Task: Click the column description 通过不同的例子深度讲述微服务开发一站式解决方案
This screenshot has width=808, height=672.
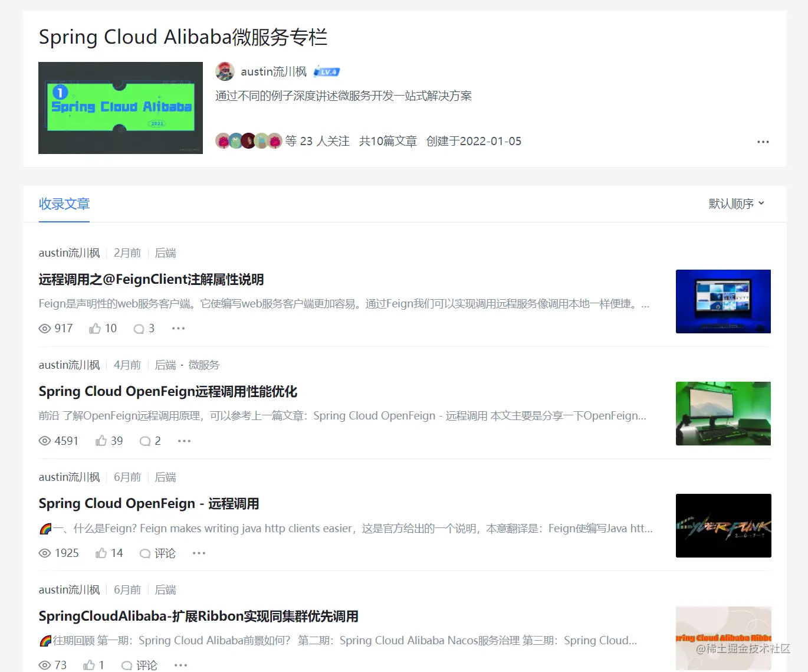Action: coord(343,96)
